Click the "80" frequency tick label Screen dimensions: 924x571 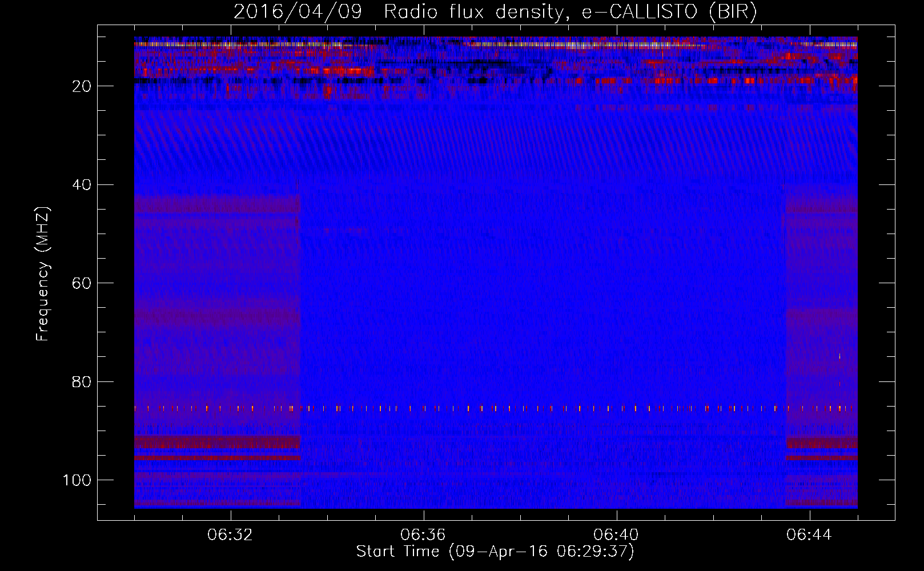(x=82, y=381)
